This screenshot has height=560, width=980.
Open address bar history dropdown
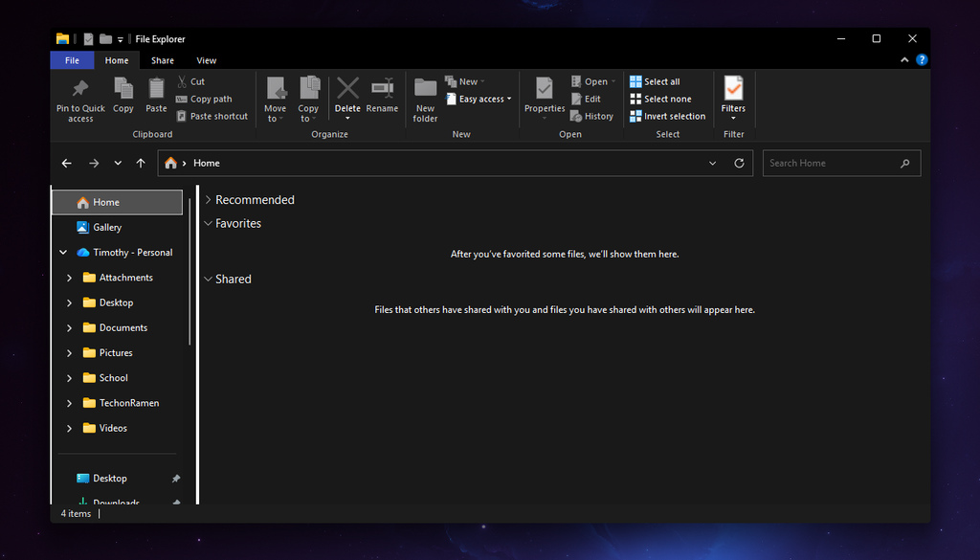[x=712, y=163]
